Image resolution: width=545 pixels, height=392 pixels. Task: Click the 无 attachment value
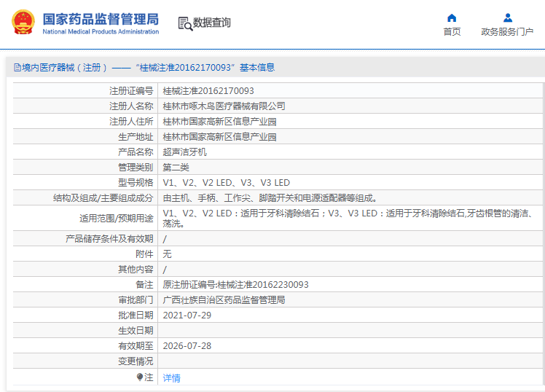click(167, 254)
